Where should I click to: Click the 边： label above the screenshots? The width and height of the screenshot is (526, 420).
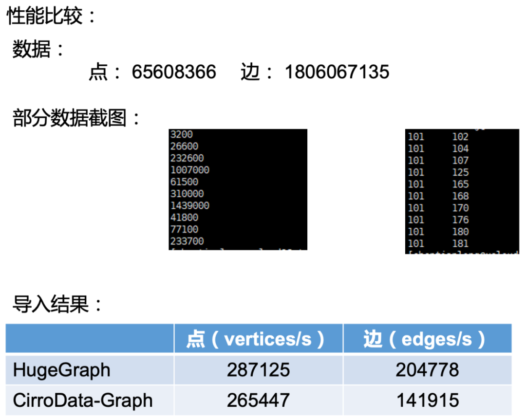click(257, 72)
